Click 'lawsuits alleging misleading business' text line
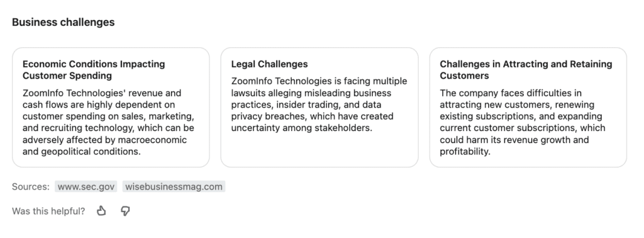Screen dimensions: 644x238 (x=311, y=93)
